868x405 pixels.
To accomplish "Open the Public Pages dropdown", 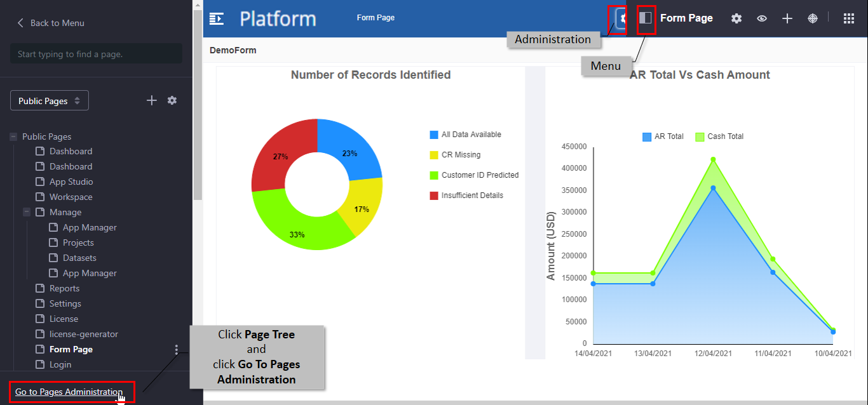I will click(50, 101).
